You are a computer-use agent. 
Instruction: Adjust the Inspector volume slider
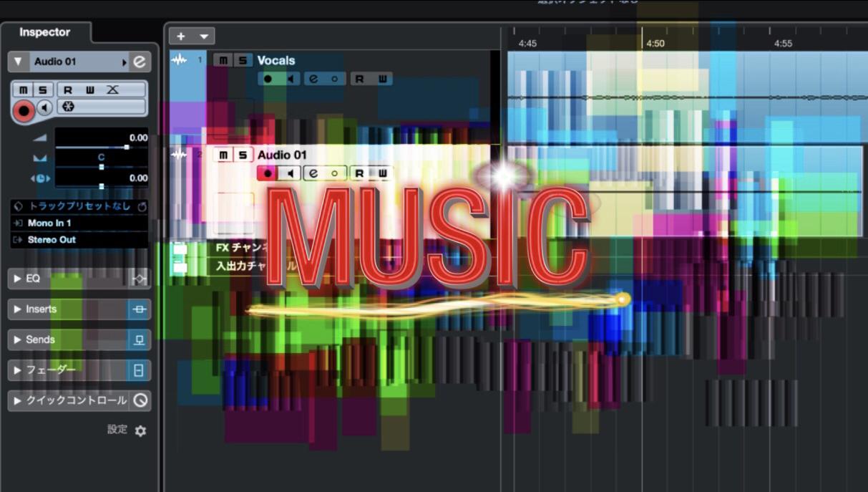coord(102,147)
